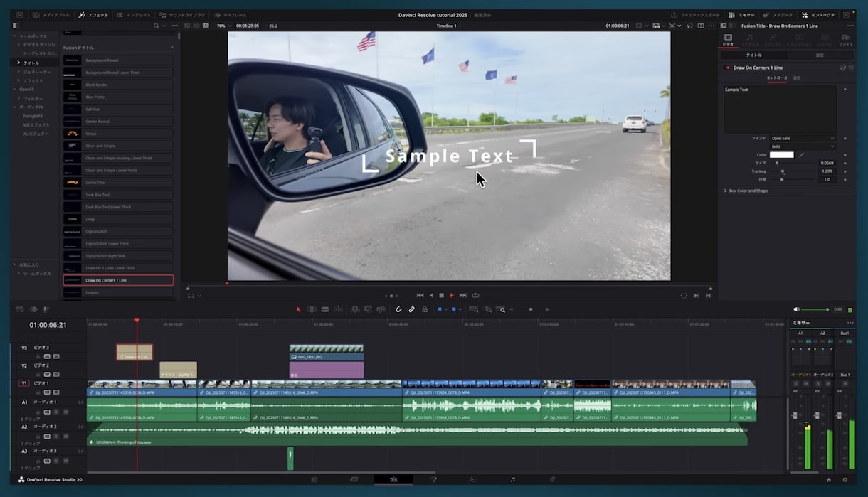The width and height of the screenshot is (868, 497).
Task: Switch to the ファイル tab in Inspector
Action: [845, 40]
